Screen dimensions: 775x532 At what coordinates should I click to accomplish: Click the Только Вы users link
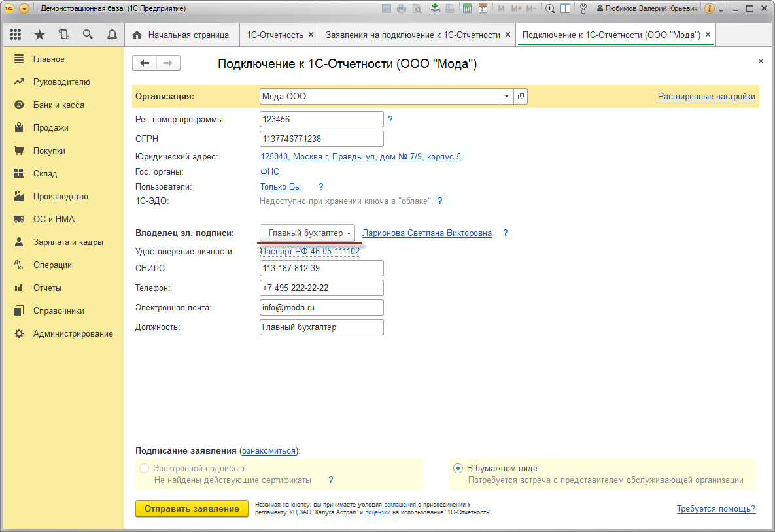click(x=281, y=187)
